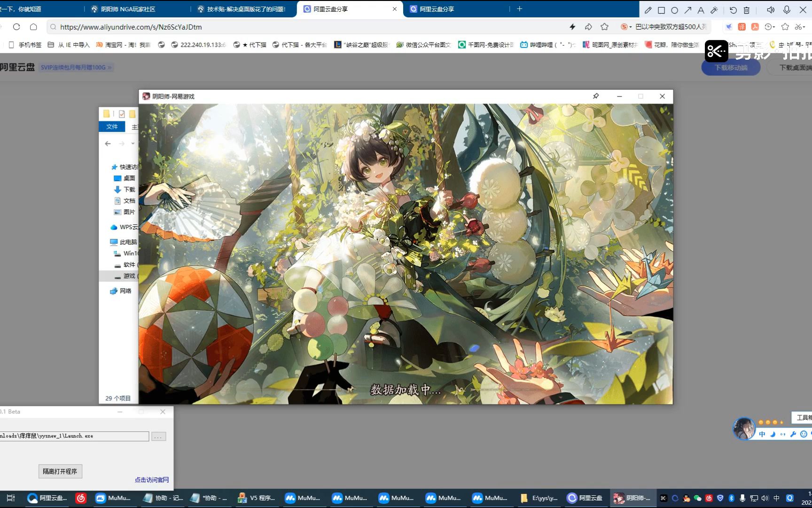This screenshot has height=508, width=812.
Task: Open the 点击访问官网 link
Action: [x=151, y=480]
